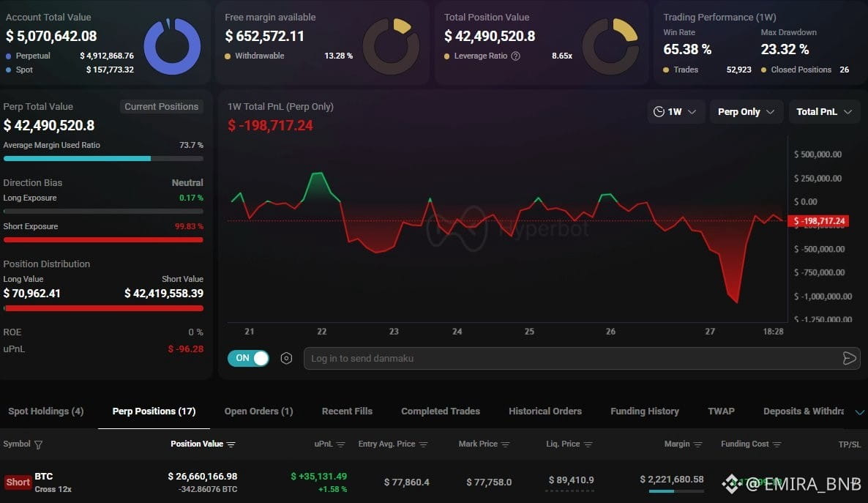The width and height of the screenshot is (868, 503).
Task: Sort by uPnL column icon
Action: (340, 444)
